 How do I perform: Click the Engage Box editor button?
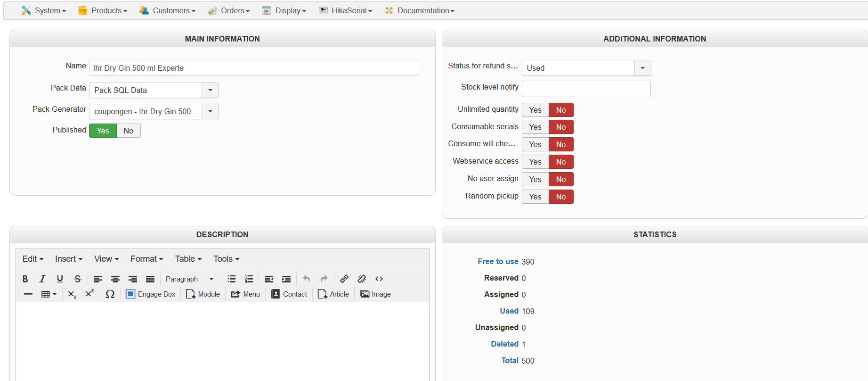click(x=151, y=294)
